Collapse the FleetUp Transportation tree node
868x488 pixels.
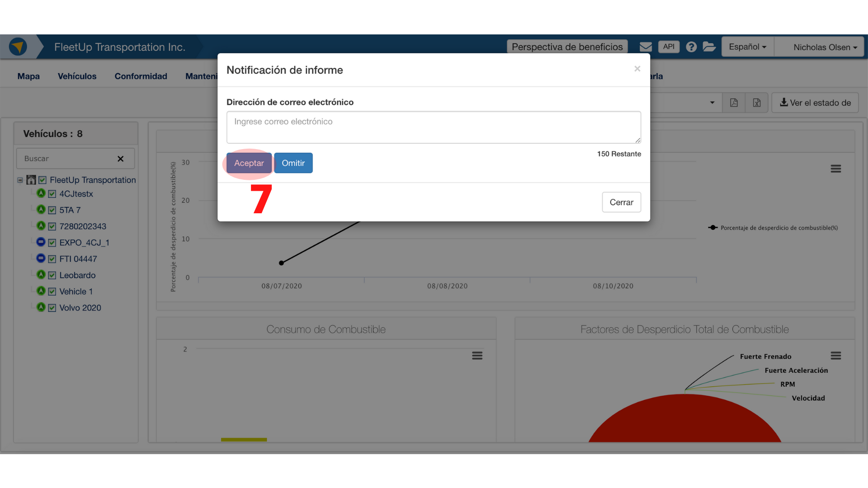20,180
